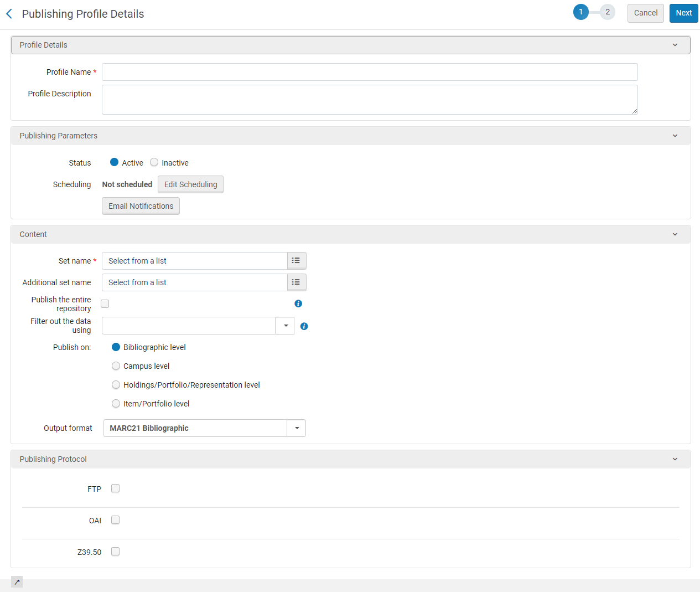Viewport: 700px width, 592px height.
Task: Click the Publishing Profile Details title
Action: [83, 14]
